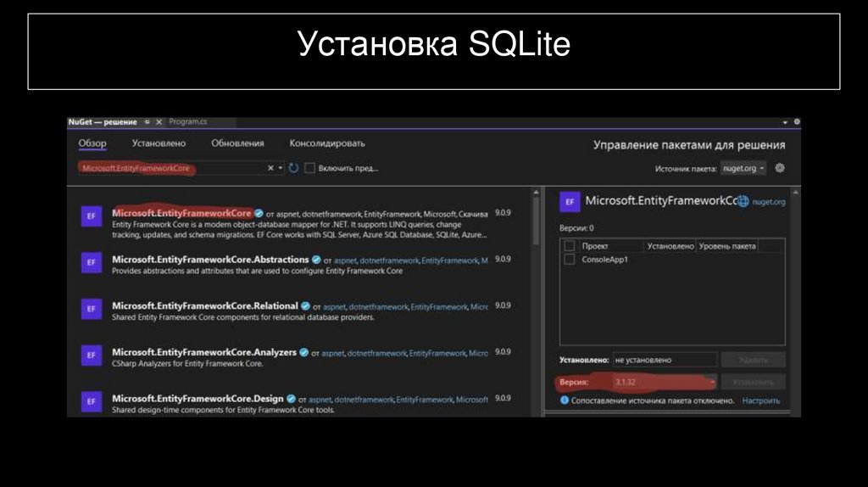Click window options gear at top right
Image resolution: width=868 pixels, height=487 pixels.
coord(797,122)
